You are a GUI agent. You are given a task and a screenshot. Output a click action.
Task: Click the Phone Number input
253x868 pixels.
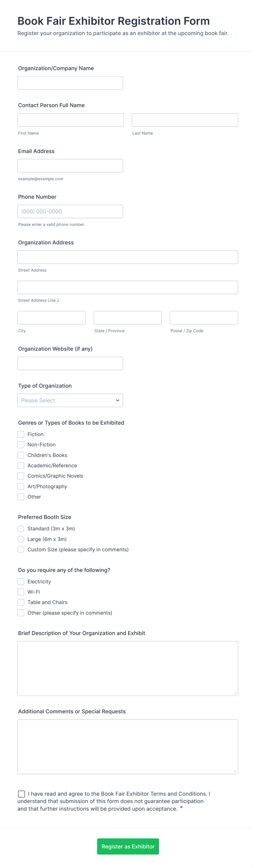click(x=70, y=211)
